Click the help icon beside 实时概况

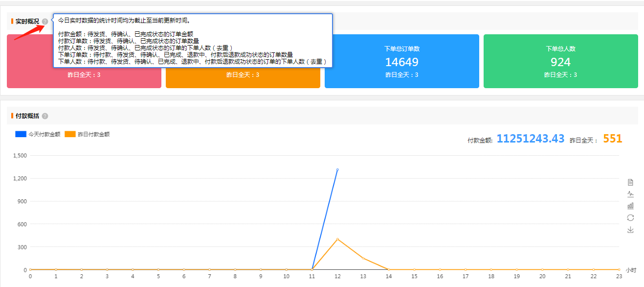click(x=45, y=22)
